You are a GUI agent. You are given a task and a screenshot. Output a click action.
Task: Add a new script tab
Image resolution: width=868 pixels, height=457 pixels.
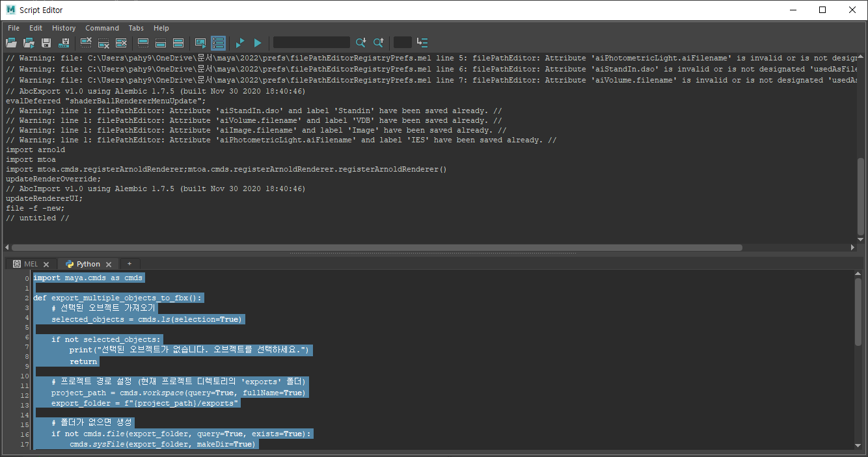pyautogui.click(x=129, y=263)
